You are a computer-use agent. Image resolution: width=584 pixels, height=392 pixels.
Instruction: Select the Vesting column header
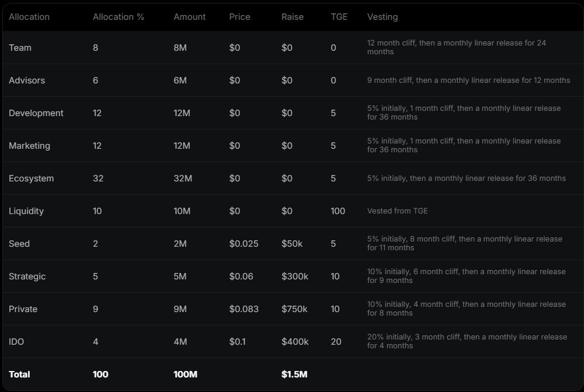[382, 17]
